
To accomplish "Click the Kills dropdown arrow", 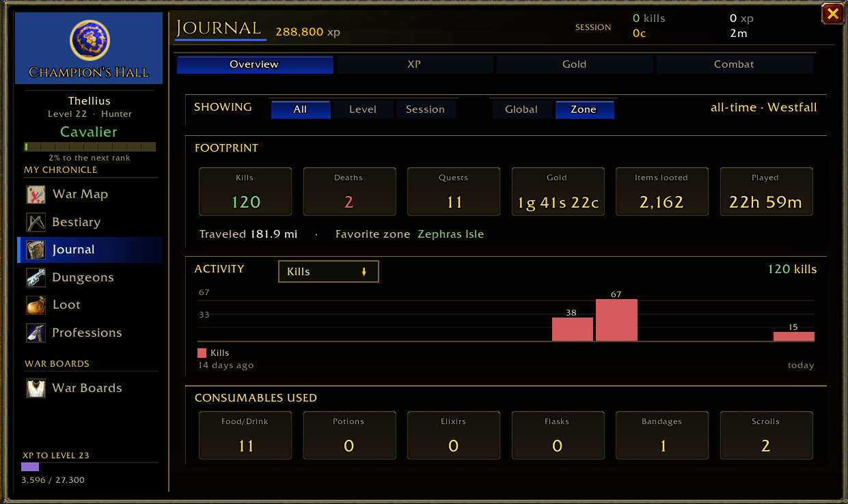I will (364, 272).
